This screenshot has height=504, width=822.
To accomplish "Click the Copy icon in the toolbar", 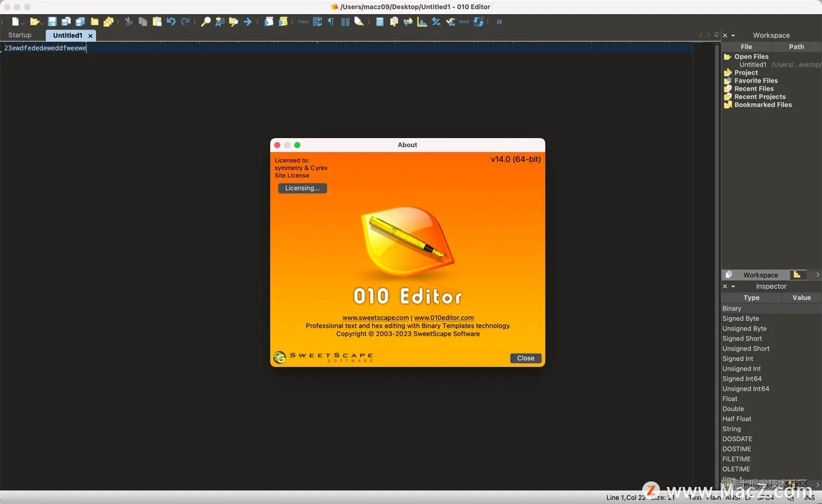I will [x=143, y=22].
